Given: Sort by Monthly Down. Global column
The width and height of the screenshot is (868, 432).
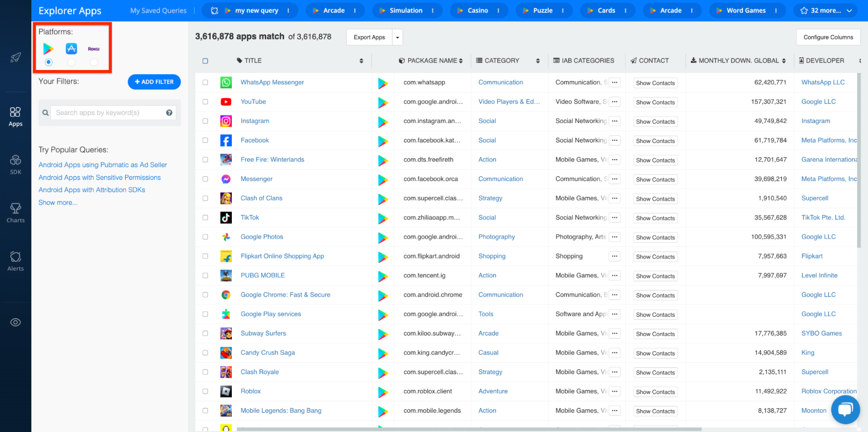Looking at the screenshot, I should click(x=784, y=61).
